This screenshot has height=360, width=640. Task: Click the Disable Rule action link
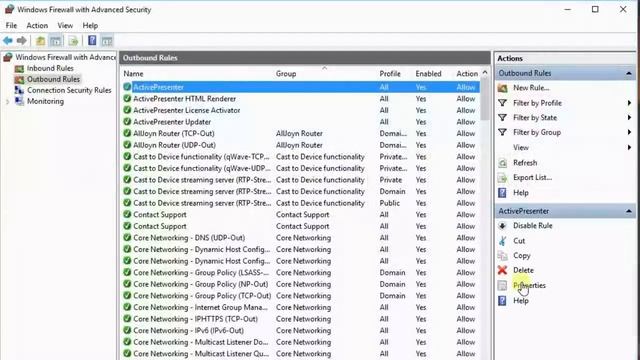point(533,226)
